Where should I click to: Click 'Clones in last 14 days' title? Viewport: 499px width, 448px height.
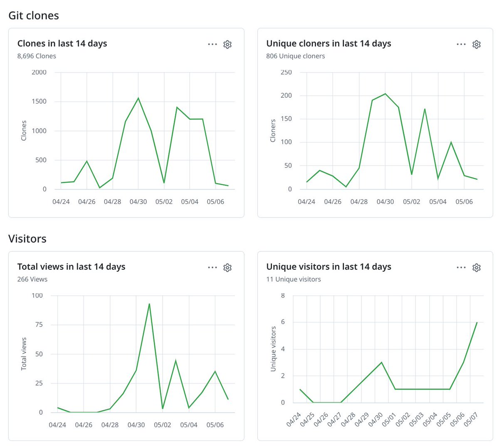click(x=62, y=44)
